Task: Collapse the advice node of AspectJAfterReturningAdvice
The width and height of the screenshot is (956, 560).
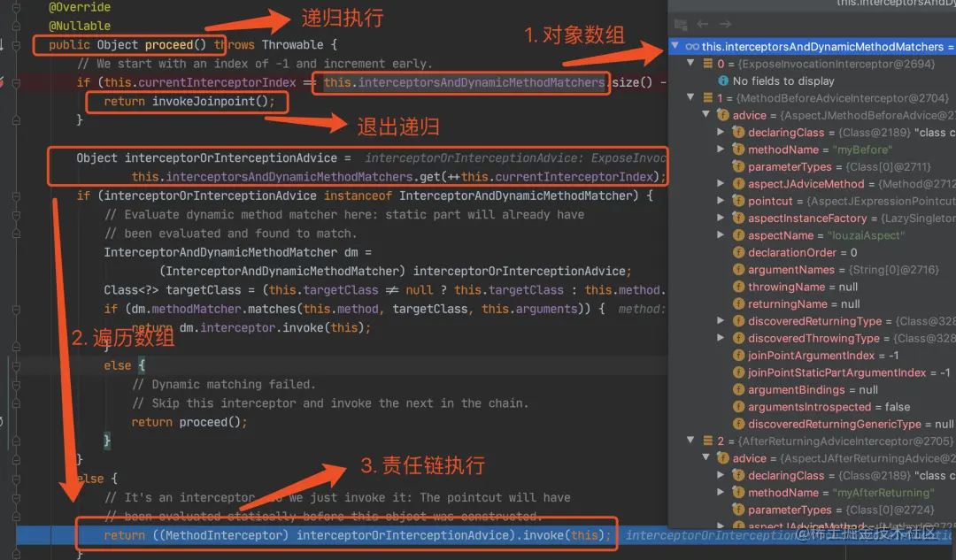Action: (x=705, y=457)
